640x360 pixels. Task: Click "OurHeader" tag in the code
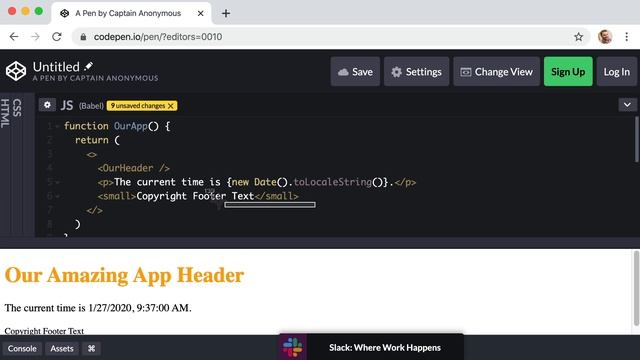point(133,168)
